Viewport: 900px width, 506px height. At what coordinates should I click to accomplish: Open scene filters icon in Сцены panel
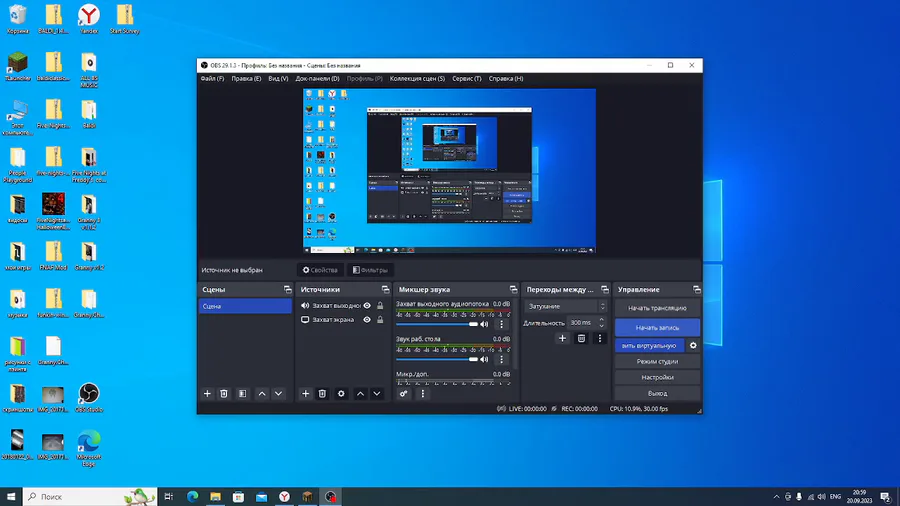click(x=242, y=394)
